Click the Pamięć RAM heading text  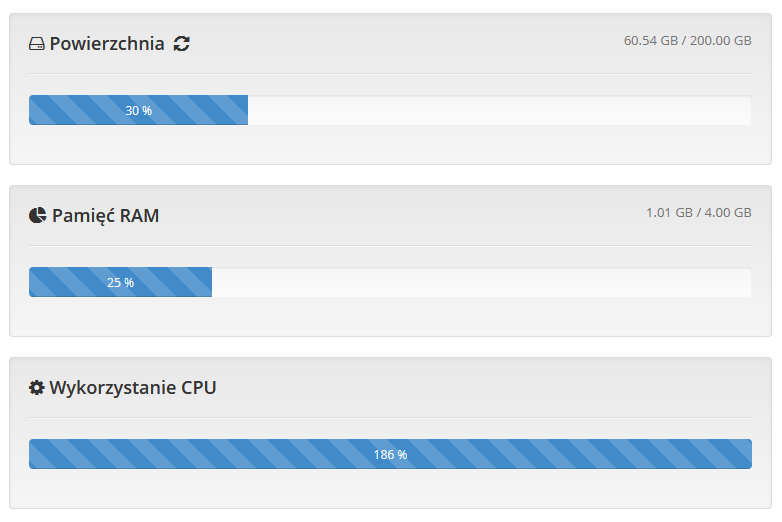point(105,216)
